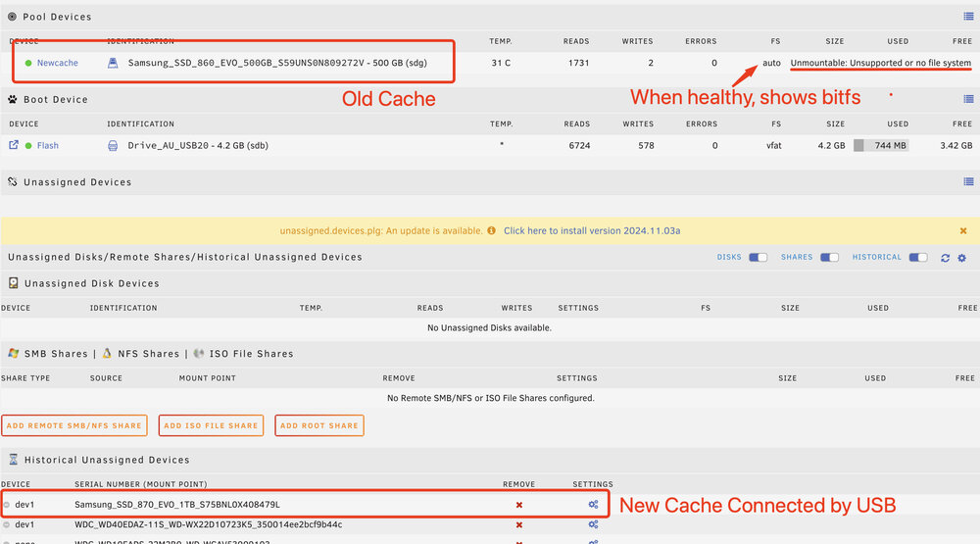Image resolution: width=980 pixels, height=544 pixels.
Task: Click the Drive_AU_USB20 - 4.2 GB identification text
Action: tap(198, 145)
